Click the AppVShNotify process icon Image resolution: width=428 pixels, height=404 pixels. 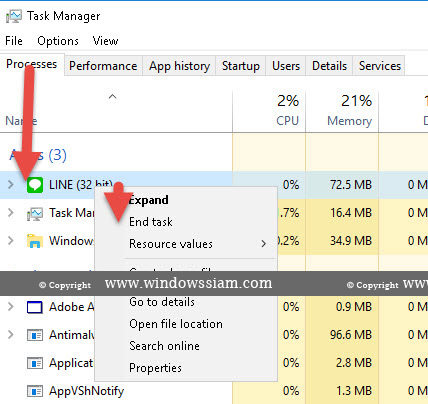[35, 391]
